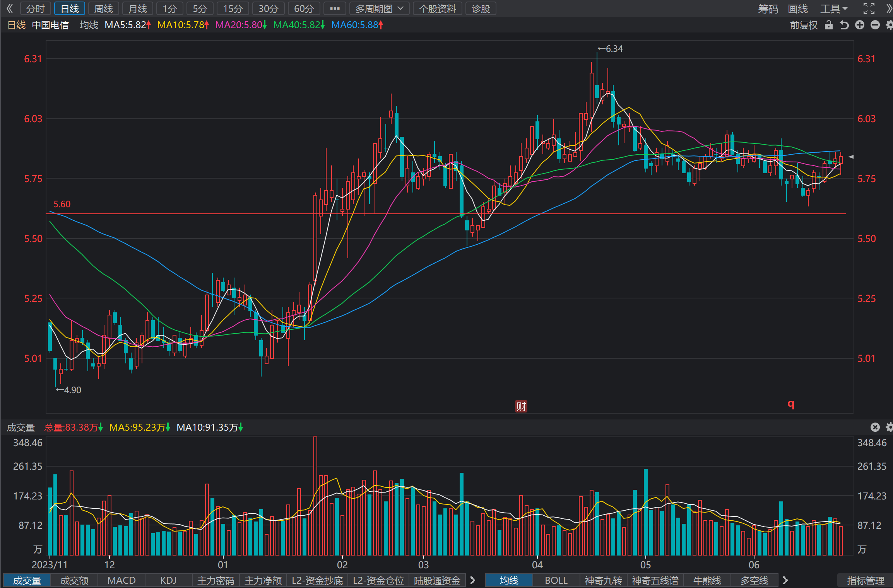The height and width of the screenshot is (588, 893).
Task: Click the lock icon beside 前复权
Action: (x=828, y=25)
